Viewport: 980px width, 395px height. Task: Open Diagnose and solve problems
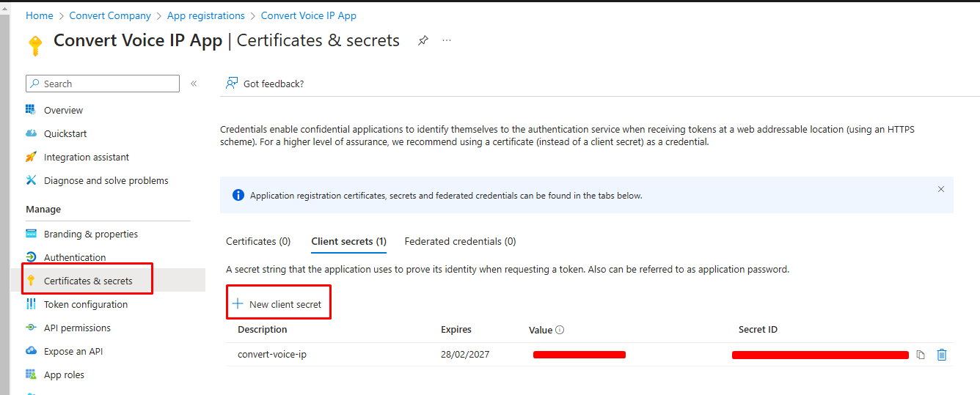point(106,180)
